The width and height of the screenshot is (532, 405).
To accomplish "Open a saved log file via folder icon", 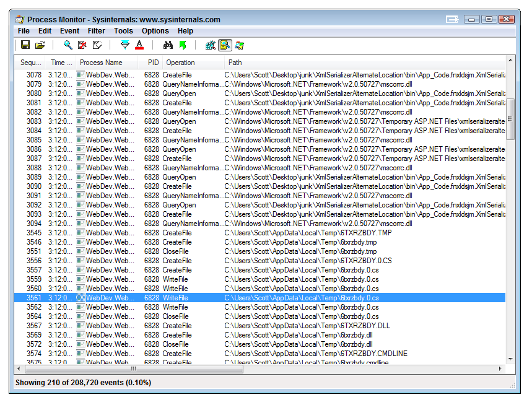I will [39, 45].
